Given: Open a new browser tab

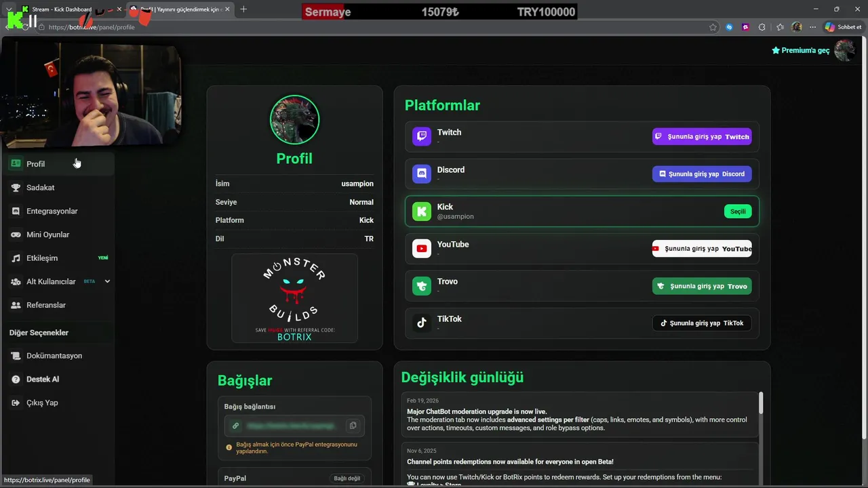Looking at the screenshot, I should click(243, 9).
